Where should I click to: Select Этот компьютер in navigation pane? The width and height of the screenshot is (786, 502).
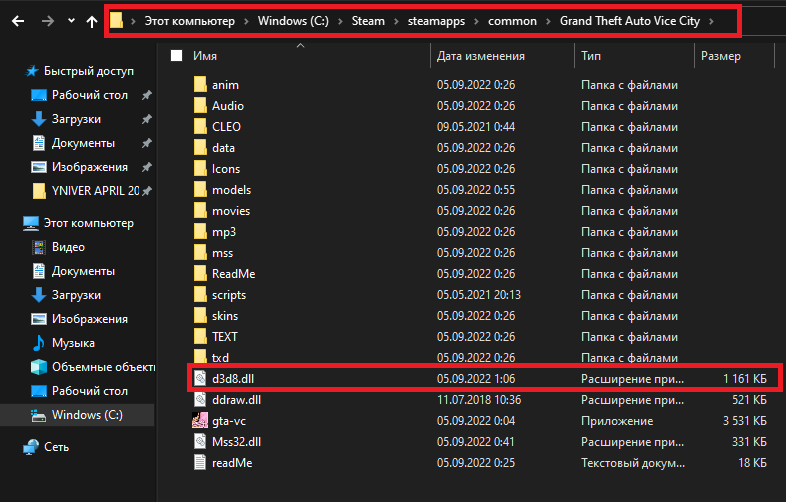tap(88, 223)
